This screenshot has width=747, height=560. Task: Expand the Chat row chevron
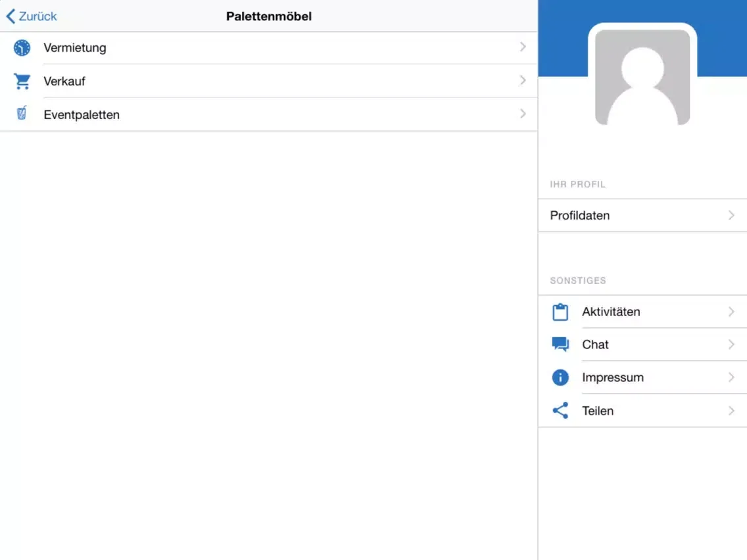(x=731, y=344)
